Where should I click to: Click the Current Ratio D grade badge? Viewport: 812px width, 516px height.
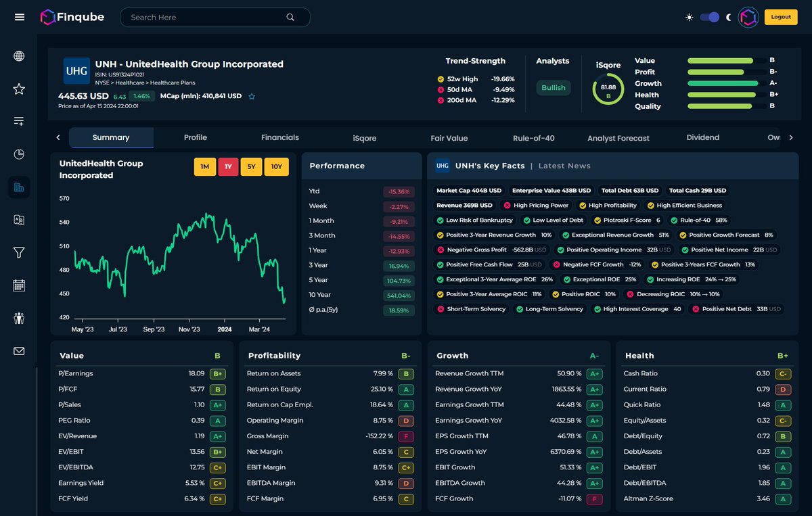point(783,390)
